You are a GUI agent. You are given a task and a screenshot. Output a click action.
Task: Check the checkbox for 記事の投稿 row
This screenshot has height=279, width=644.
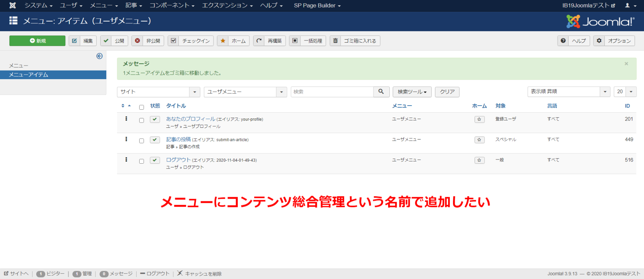coord(141,141)
